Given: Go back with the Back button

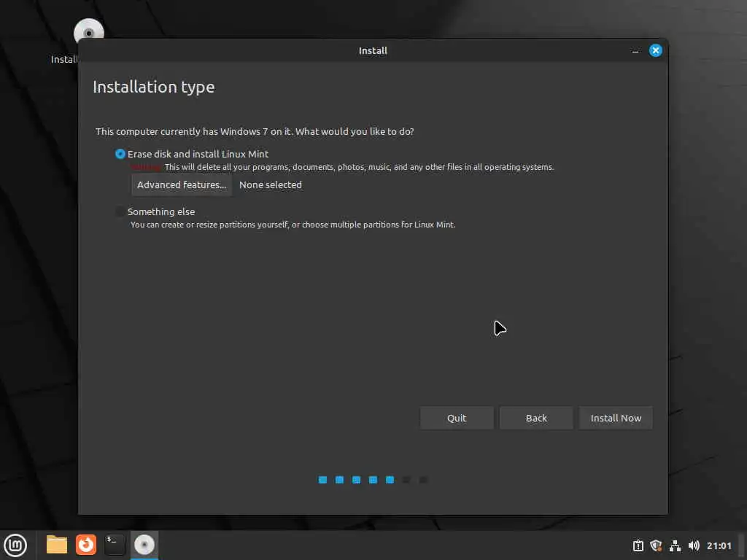Looking at the screenshot, I should point(536,418).
